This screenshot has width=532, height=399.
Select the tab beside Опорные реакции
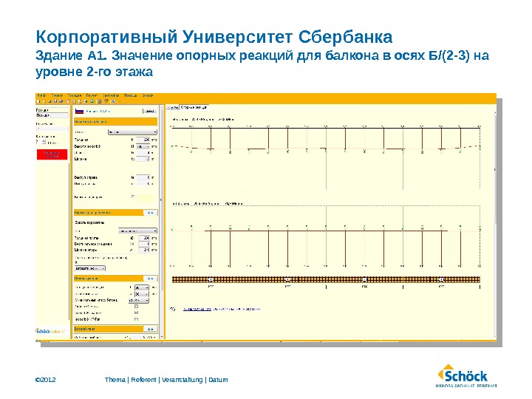(173, 108)
